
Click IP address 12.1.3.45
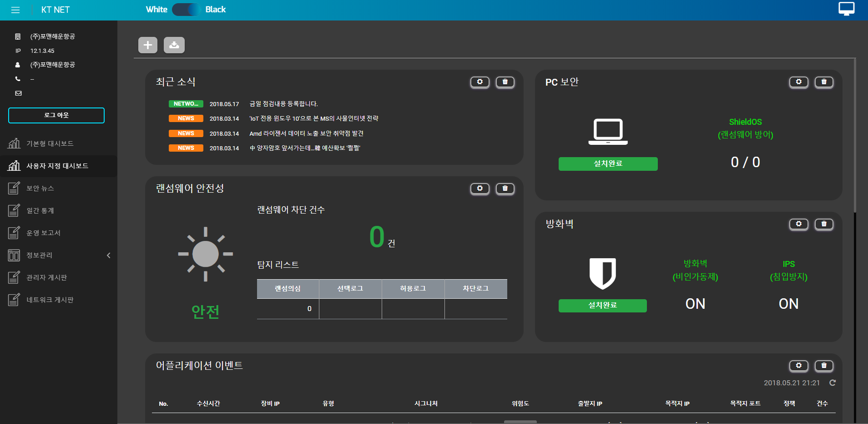click(x=42, y=51)
